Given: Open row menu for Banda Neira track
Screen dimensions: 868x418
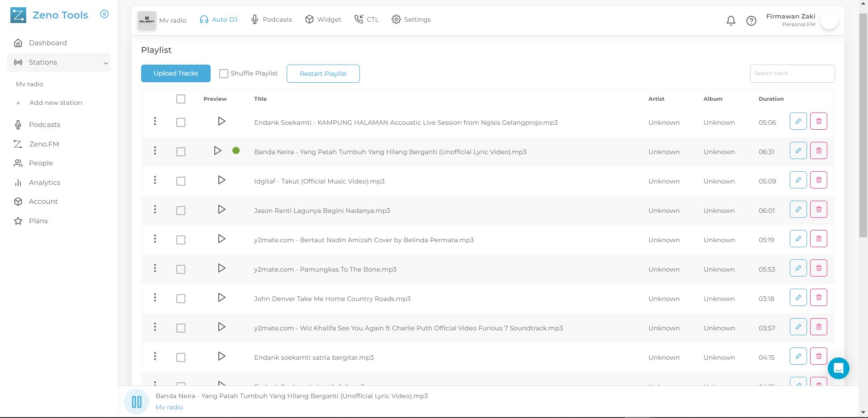Looking at the screenshot, I should 155,150.
